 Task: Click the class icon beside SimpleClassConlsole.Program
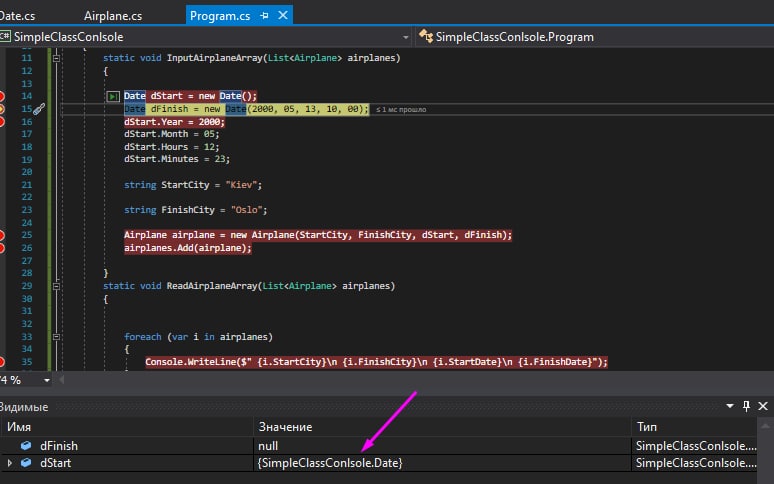coord(426,37)
